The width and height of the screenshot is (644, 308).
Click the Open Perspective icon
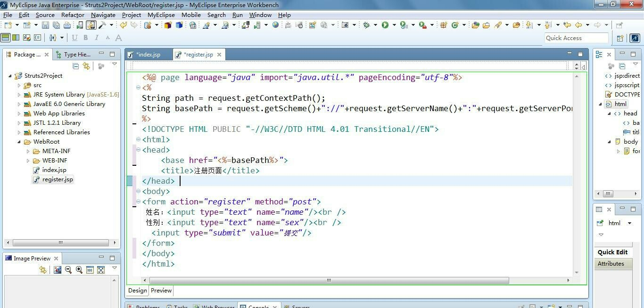tap(620, 38)
